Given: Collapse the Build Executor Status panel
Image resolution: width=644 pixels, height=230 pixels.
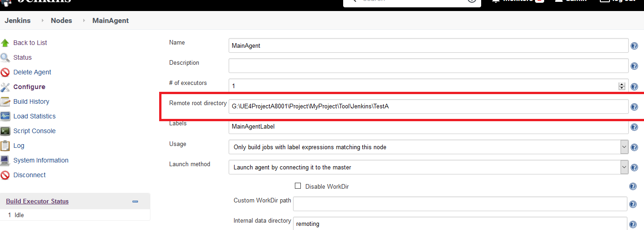Looking at the screenshot, I should pyautogui.click(x=135, y=202).
